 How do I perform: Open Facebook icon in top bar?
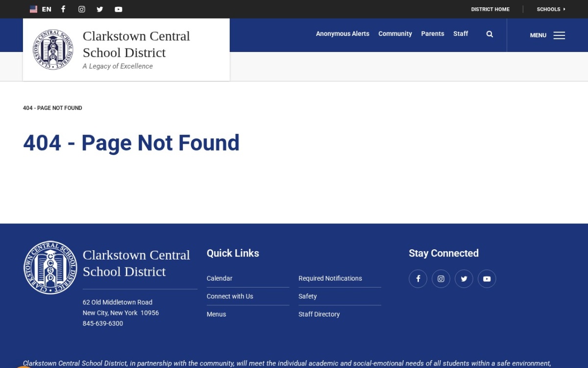click(63, 9)
